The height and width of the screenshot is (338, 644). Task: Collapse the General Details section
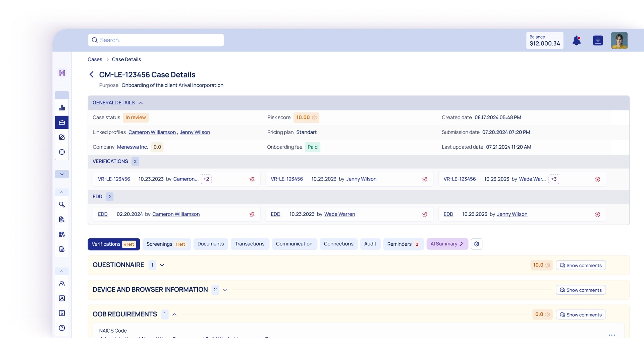click(x=141, y=103)
